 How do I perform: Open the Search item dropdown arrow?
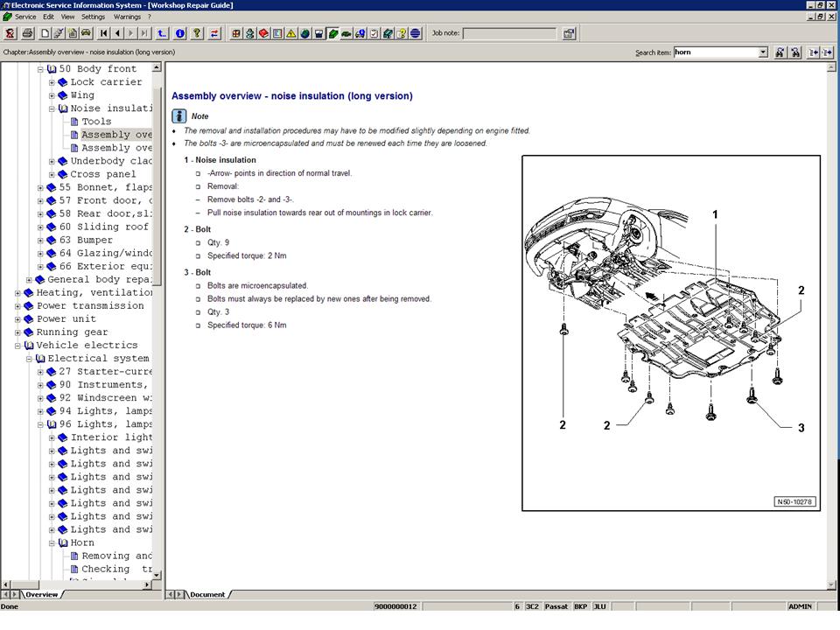[x=763, y=52]
